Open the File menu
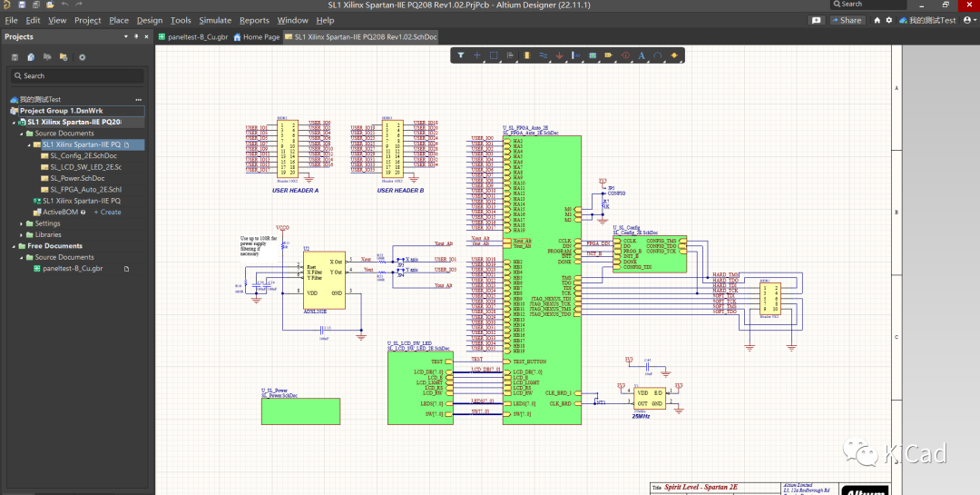The height and width of the screenshot is (495, 980). [x=11, y=20]
